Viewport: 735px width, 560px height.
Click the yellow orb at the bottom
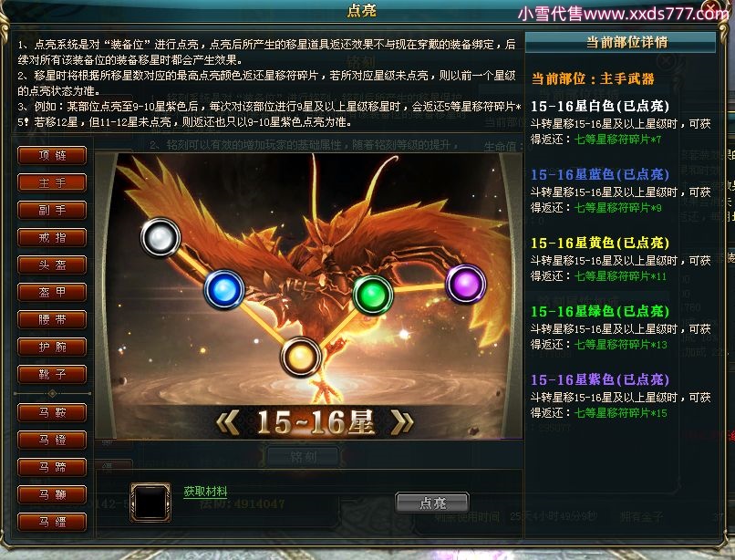300,357
